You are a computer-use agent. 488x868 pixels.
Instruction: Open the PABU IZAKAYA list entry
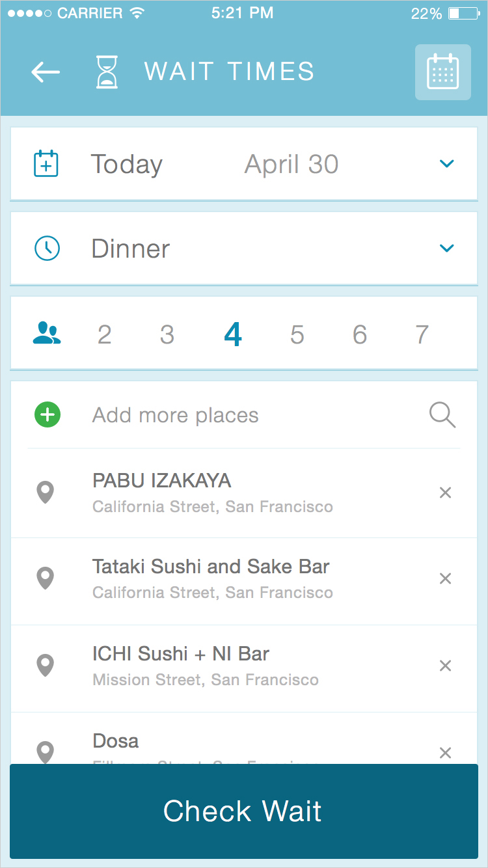click(x=244, y=494)
